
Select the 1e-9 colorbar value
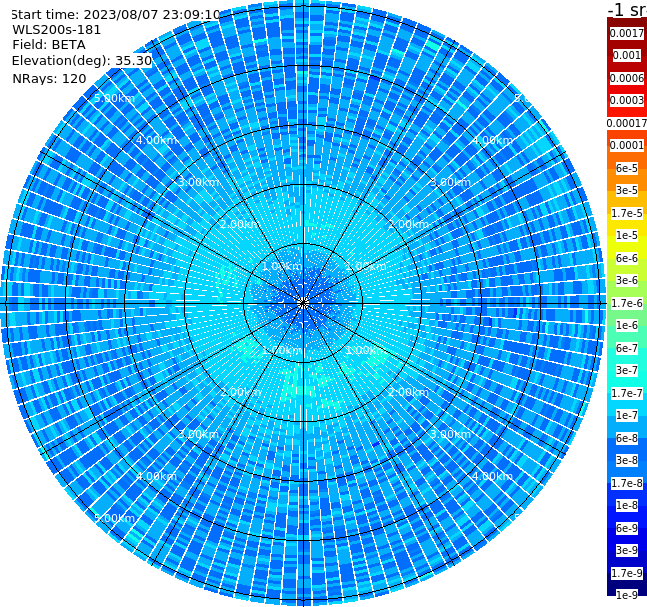click(626, 595)
